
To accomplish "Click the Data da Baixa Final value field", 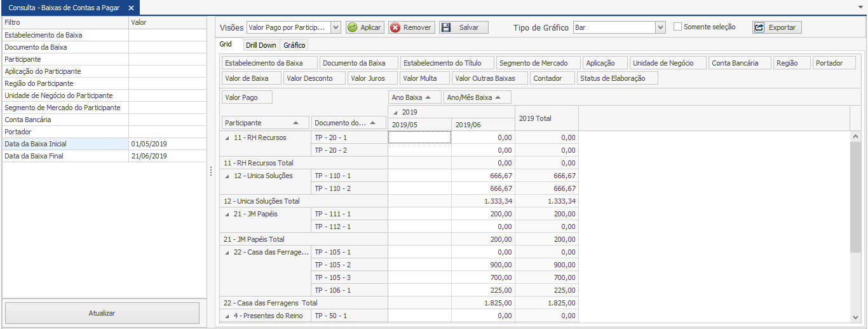I will (167, 156).
